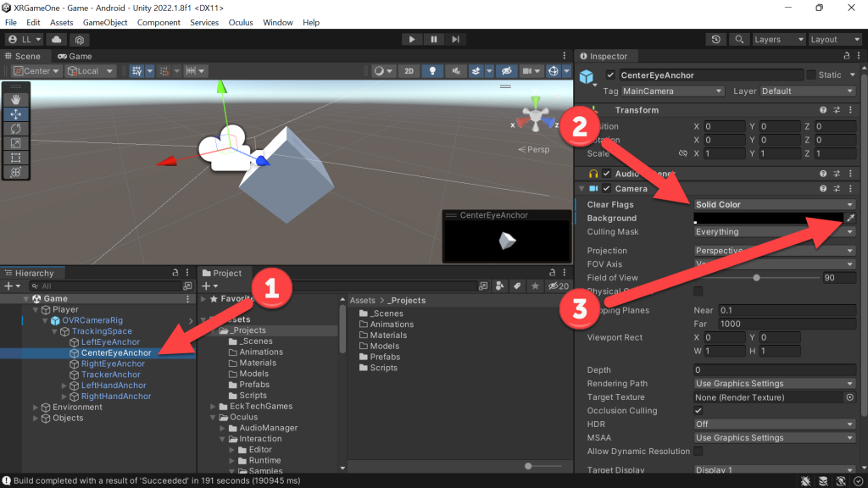Click the Field of View slider
The height and width of the screenshot is (488, 868).
point(756,278)
